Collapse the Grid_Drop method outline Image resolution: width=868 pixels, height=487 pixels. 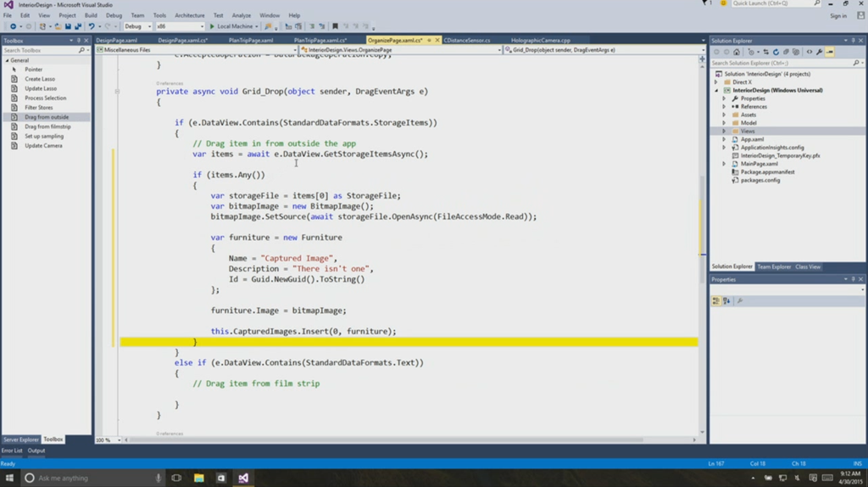117,92
